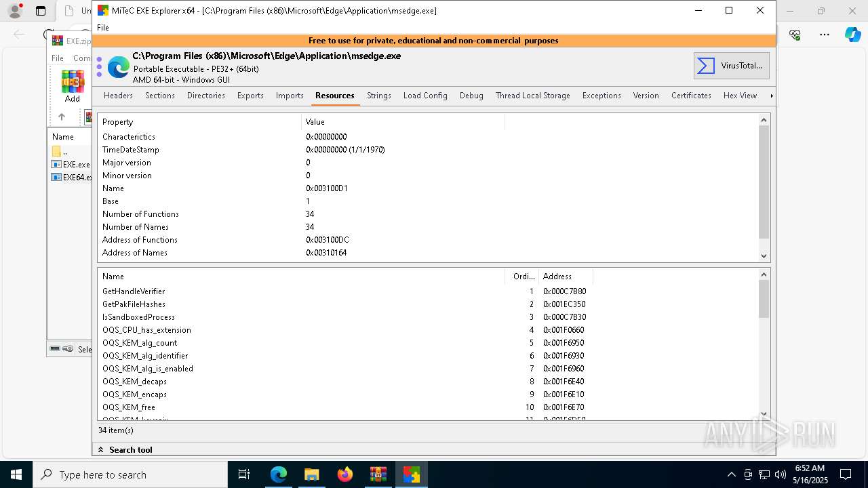
Task: Click the Ordinal column header
Action: tap(521, 277)
